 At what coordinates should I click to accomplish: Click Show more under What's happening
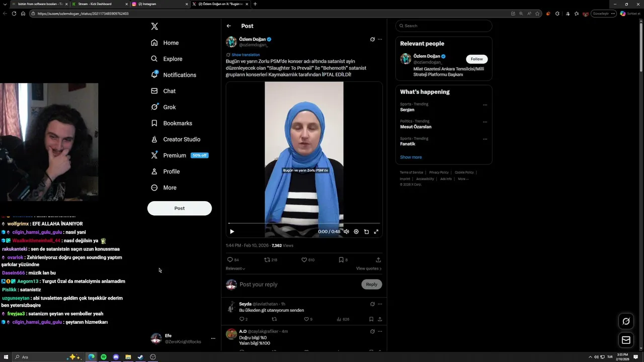pyautogui.click(x=411, y=157)
